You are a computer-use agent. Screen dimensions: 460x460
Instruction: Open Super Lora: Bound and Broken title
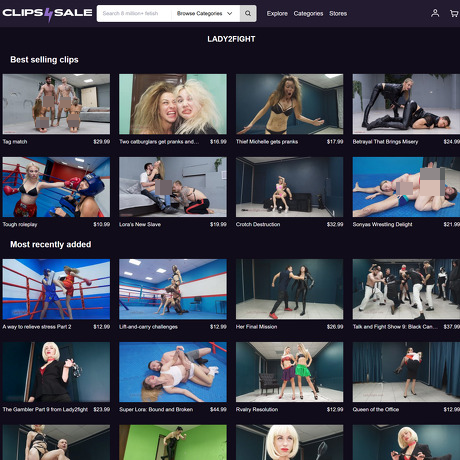156,409
